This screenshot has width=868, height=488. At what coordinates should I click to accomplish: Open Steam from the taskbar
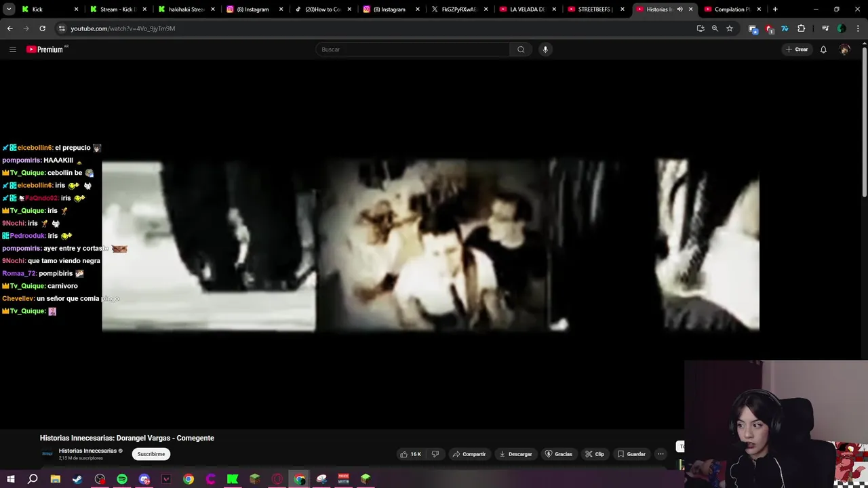click(77, 479)
